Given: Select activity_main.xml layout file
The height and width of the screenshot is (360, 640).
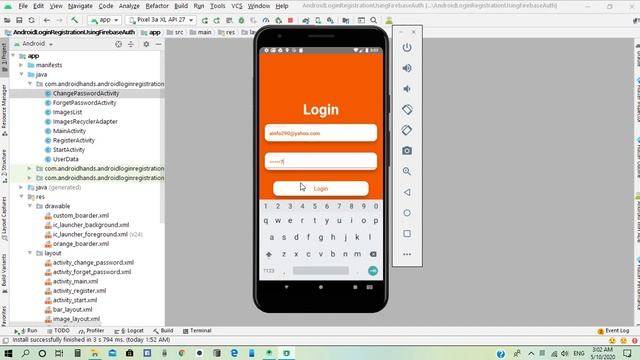Looking at the screenshot, I should [75, 281].
